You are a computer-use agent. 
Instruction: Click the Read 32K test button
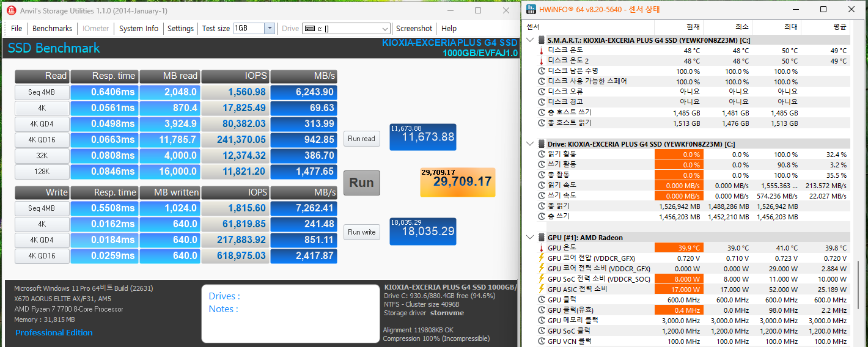[42, 156]
